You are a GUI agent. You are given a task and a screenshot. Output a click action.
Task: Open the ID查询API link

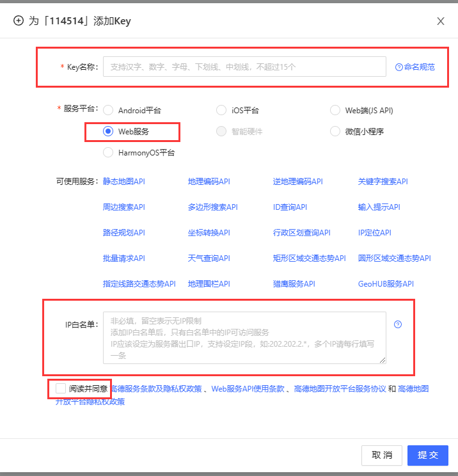point(290,207)
